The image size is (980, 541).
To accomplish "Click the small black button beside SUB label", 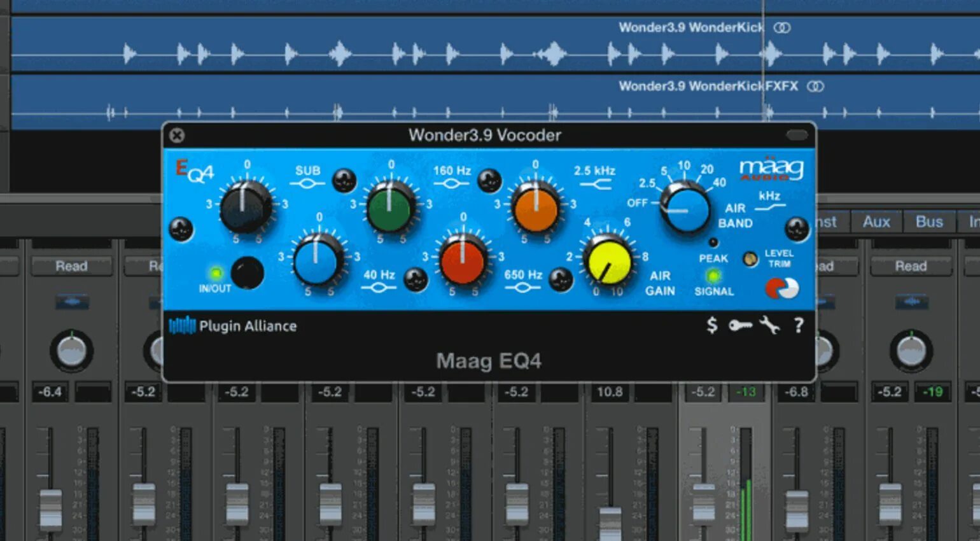I will pyautogui.click(x=344, y=181).
